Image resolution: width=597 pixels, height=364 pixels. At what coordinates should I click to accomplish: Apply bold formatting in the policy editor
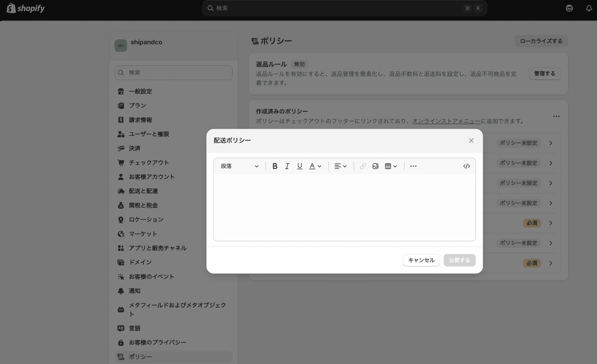pos(275,166)
